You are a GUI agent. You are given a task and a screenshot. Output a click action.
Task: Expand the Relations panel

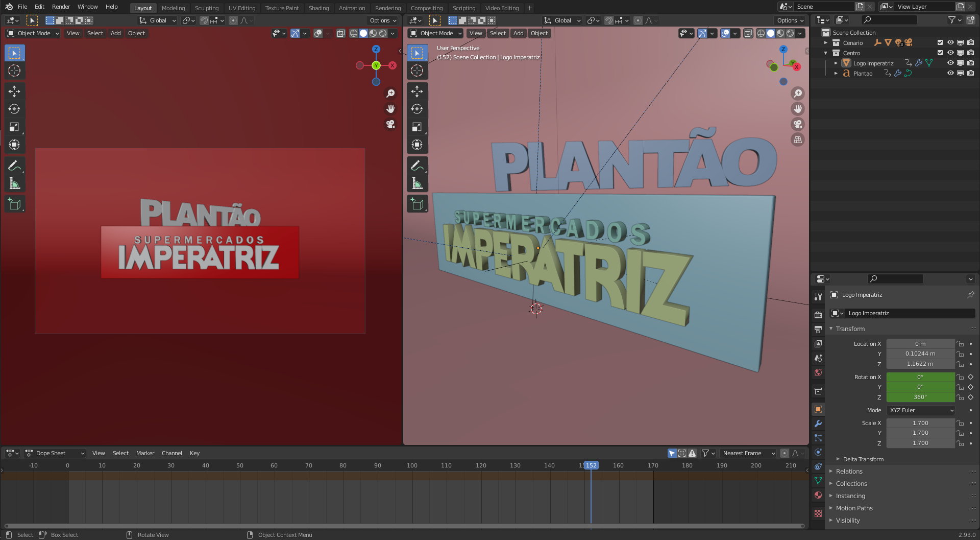pyautogui.click(x=849, y=472)
